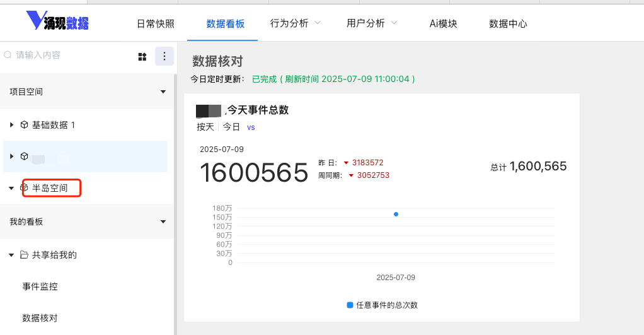Click the 涌现数据 logo
The width and height of the screenshot is (644, 335).
pos(57,21)
